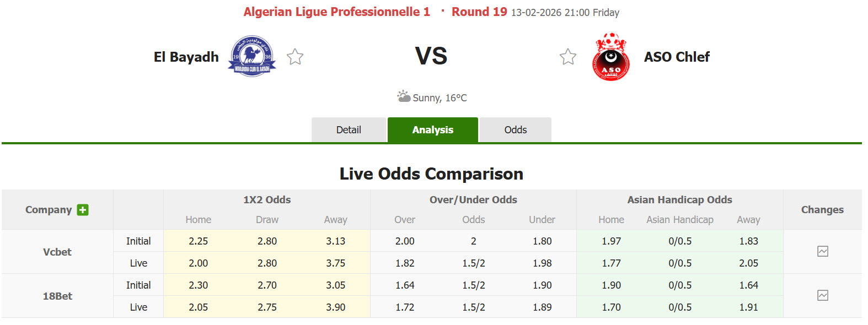Select the 18Bet company row label
The height and width of the screenshot is (325, 868).
click(57, 296)
